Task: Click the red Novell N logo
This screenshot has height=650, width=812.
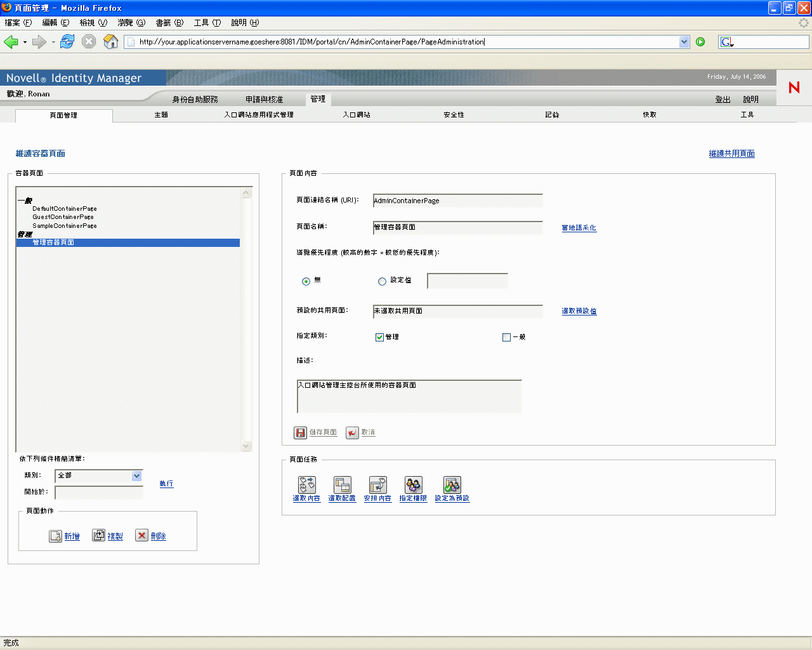Action: point(794,88)
